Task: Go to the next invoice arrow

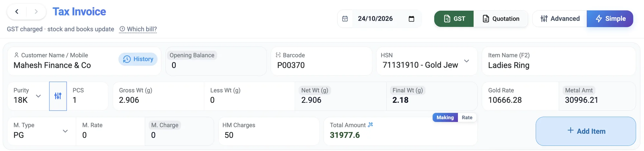Action: click(x=36, y=12)
